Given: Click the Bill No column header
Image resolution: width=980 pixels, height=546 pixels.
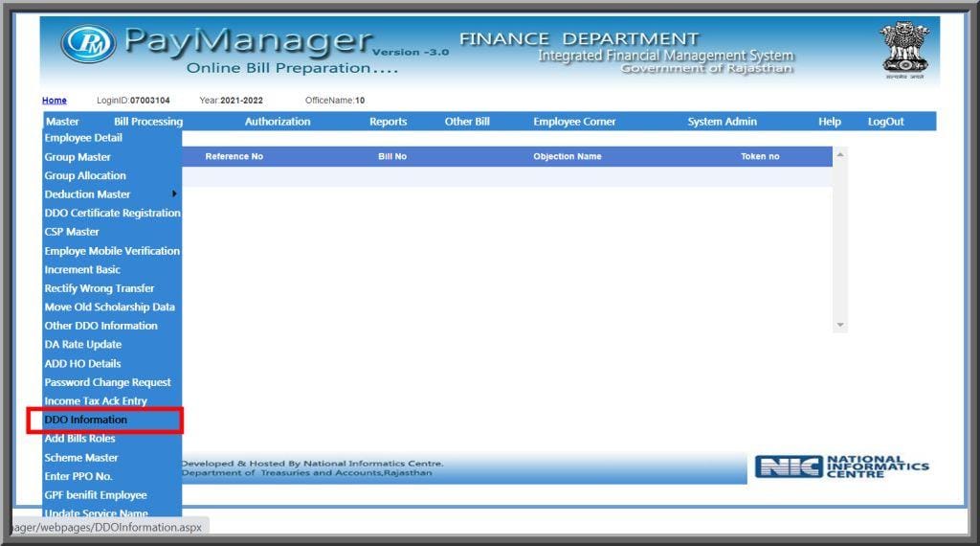Looking at the screenshot, I should tap(392, 156).
